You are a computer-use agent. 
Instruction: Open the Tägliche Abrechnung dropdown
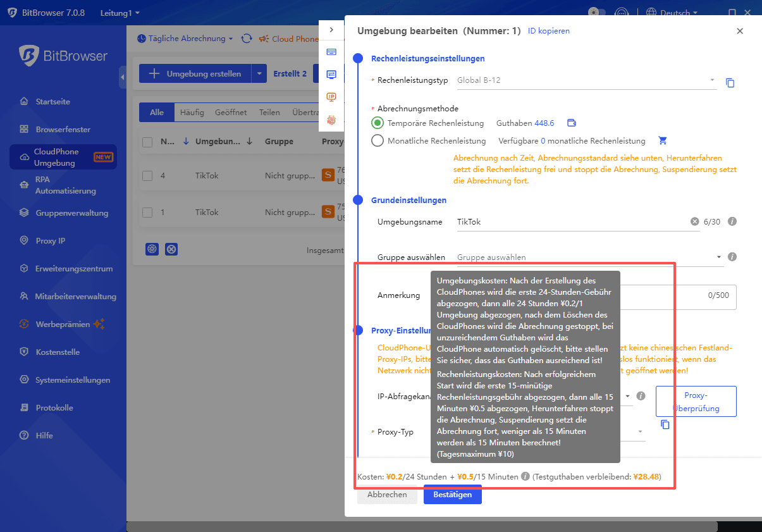pyautogui.click(x=185, y=39)
